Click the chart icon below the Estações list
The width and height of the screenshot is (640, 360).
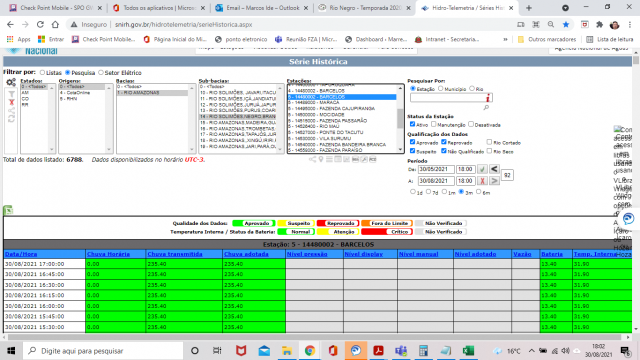(347, 160)
